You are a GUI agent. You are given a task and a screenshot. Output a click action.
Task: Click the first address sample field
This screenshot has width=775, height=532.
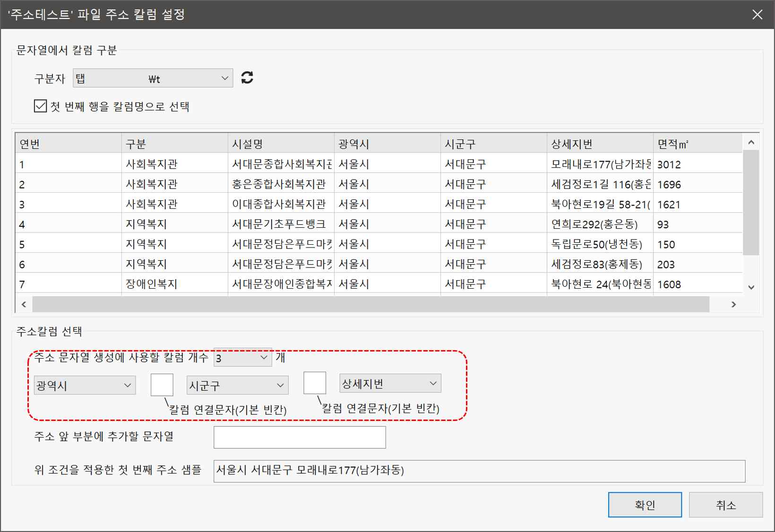coord(479,471)
